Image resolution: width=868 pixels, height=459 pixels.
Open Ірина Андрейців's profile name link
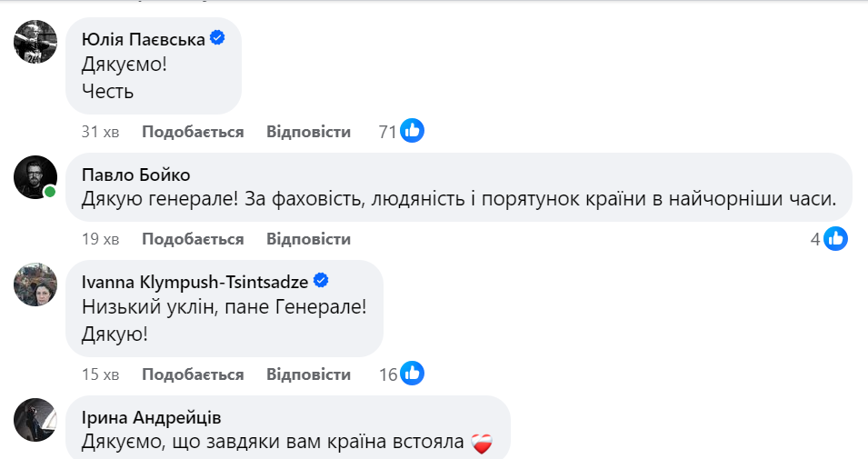pos(151,417)
